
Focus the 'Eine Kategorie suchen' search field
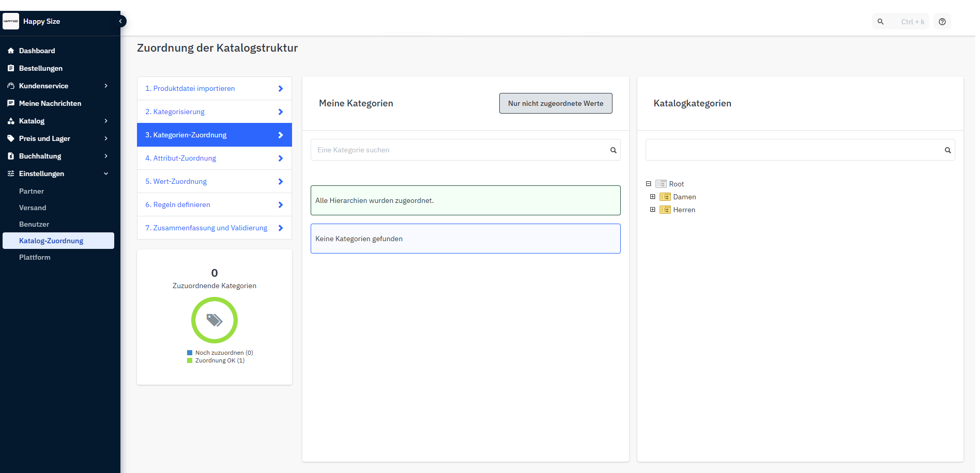coord(460,150)
